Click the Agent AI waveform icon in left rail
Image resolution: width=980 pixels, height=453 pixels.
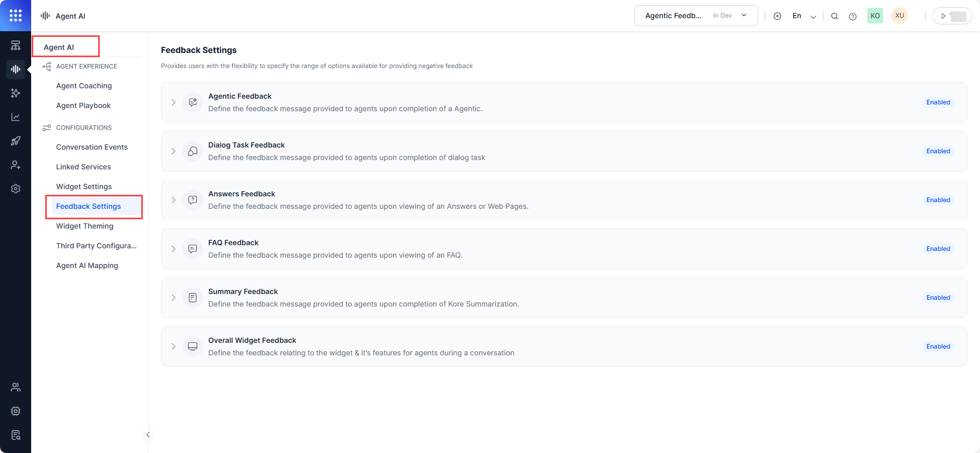point(16,69)
